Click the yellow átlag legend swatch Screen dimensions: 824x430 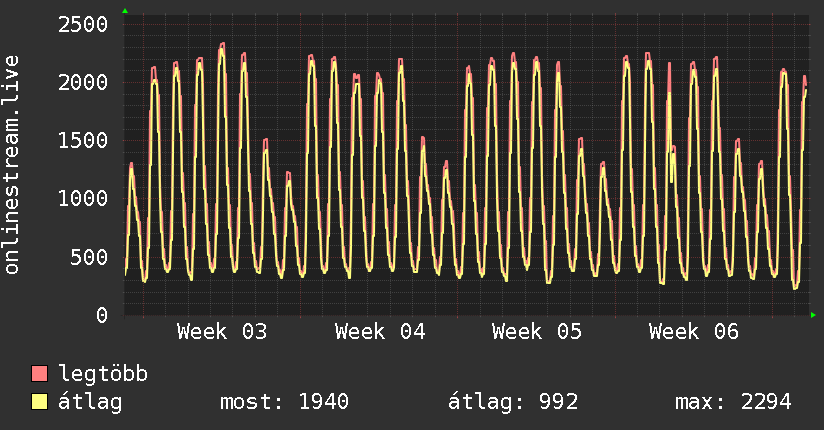pyautogui.click(x=39, y=402)
